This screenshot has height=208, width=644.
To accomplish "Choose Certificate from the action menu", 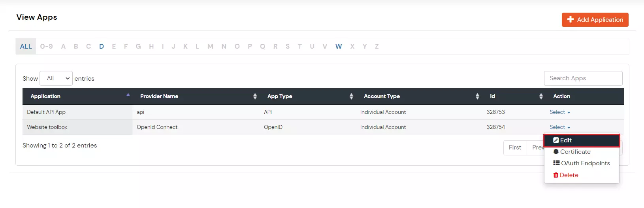I will [582, 152].
